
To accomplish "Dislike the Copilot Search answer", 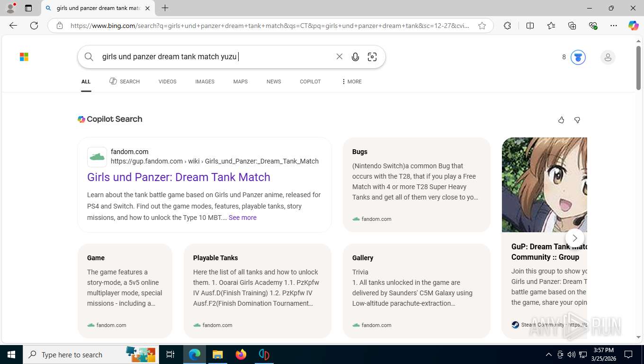I will [577, 120].
